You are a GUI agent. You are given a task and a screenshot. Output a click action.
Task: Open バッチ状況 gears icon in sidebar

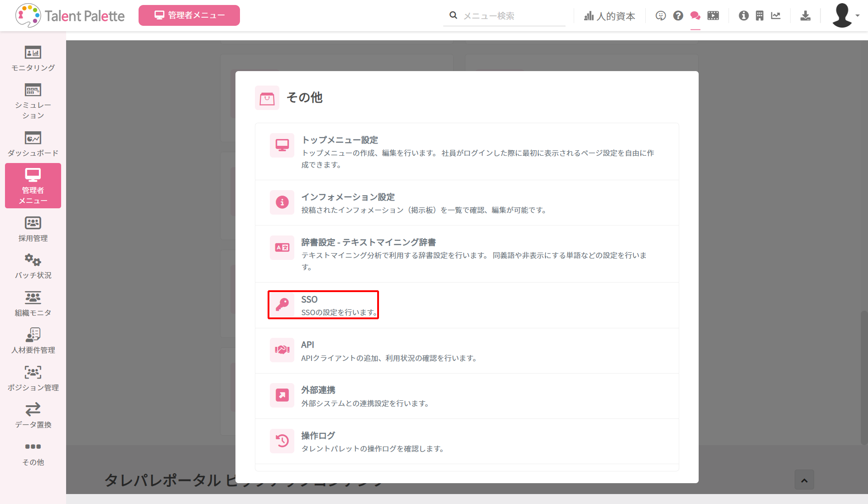(33, 266)
